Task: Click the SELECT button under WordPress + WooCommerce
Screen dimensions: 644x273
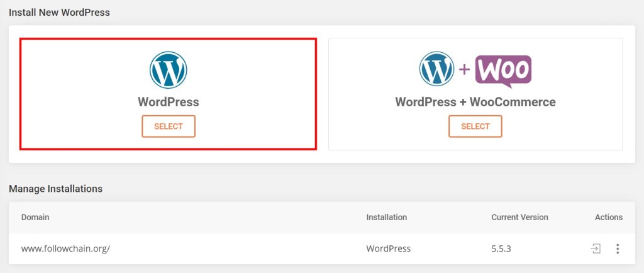Action: [475, 126]
